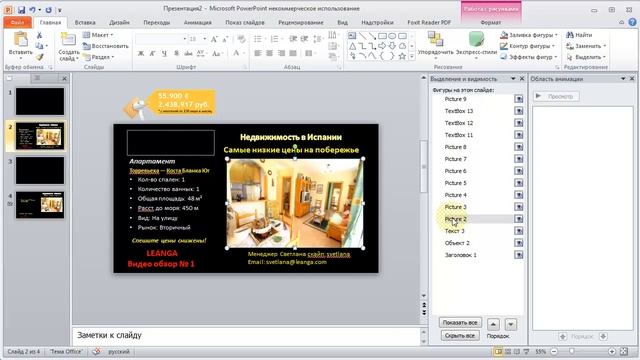Save presentation using the floppy disk icon
Viewport: 640px width, 360px height.
(21, 9)
